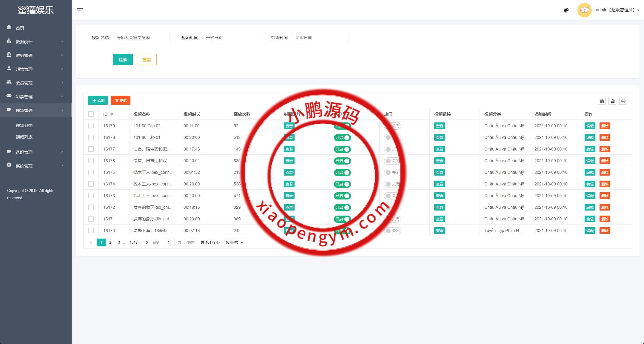
Task: Go to next page arrow in pagination
Action: (147, 242)
